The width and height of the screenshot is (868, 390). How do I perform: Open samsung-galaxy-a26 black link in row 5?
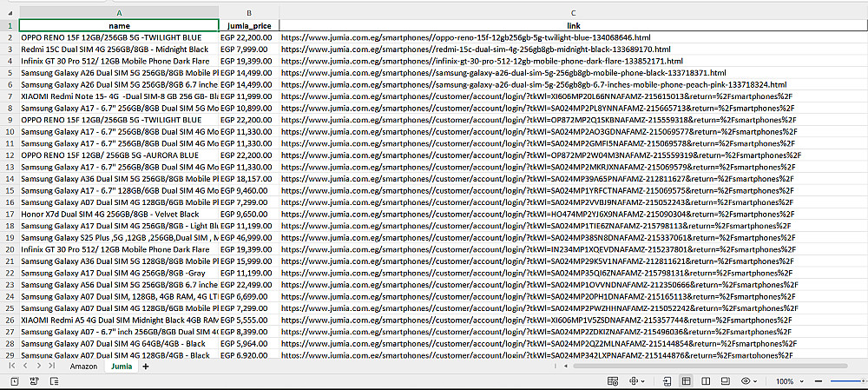(503, 73)
